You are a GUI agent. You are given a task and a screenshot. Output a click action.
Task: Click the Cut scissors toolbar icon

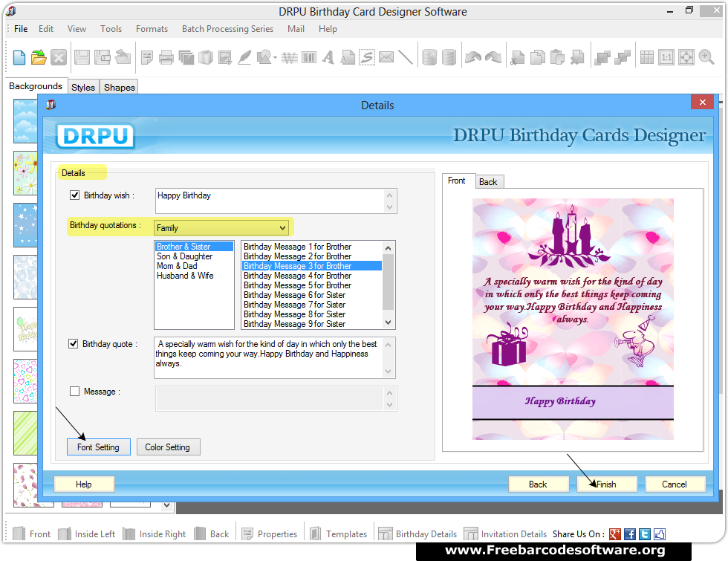(517, 58)
